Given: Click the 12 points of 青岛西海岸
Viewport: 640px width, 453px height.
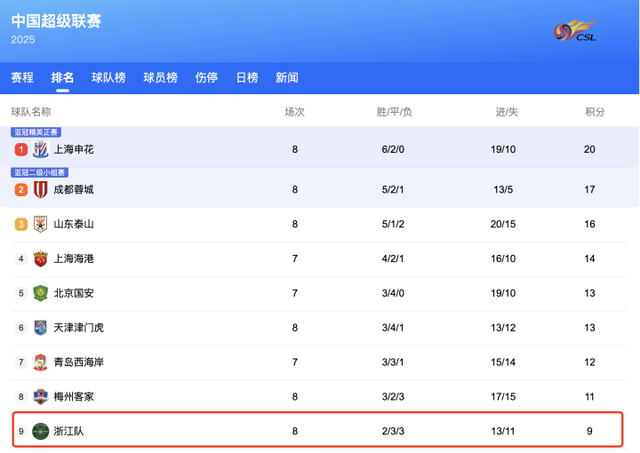Looking at the screenshot, I should (x=589, y=362).
